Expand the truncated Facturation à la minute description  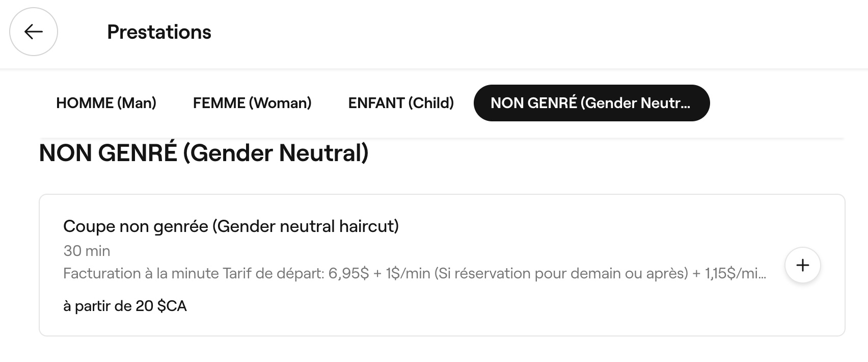pos(414,274)
